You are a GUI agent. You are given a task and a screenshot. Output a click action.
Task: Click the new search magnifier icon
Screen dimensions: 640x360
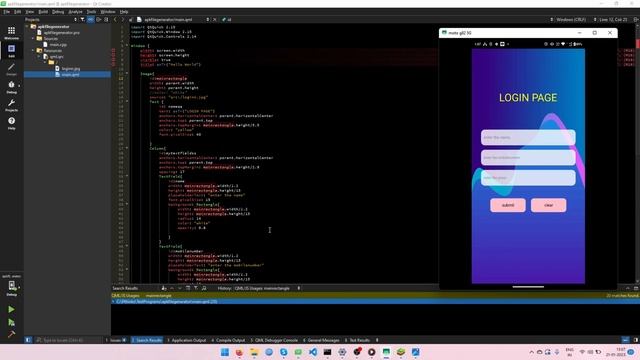tap(204, 288)
